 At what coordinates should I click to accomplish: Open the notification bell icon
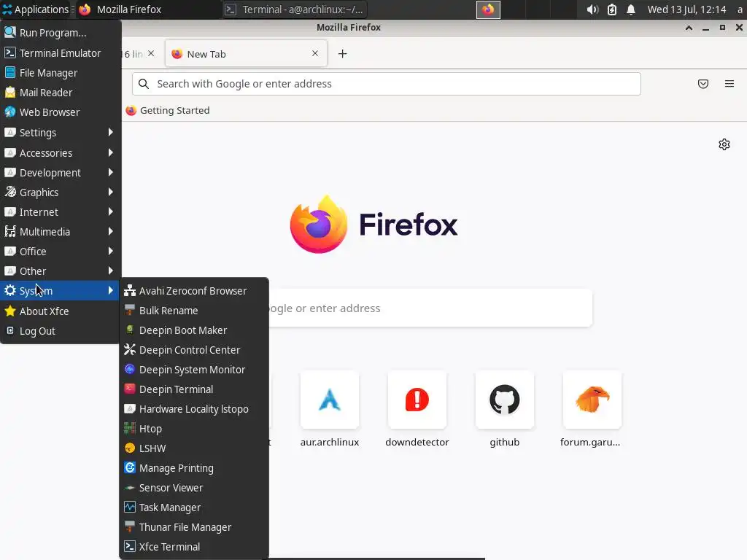pos(631,9)
